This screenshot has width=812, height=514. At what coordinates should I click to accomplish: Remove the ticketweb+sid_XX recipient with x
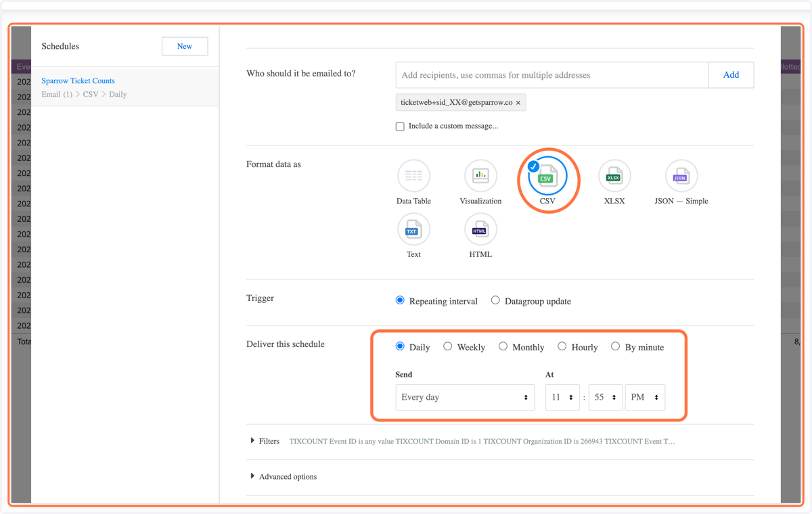(518, 103)
